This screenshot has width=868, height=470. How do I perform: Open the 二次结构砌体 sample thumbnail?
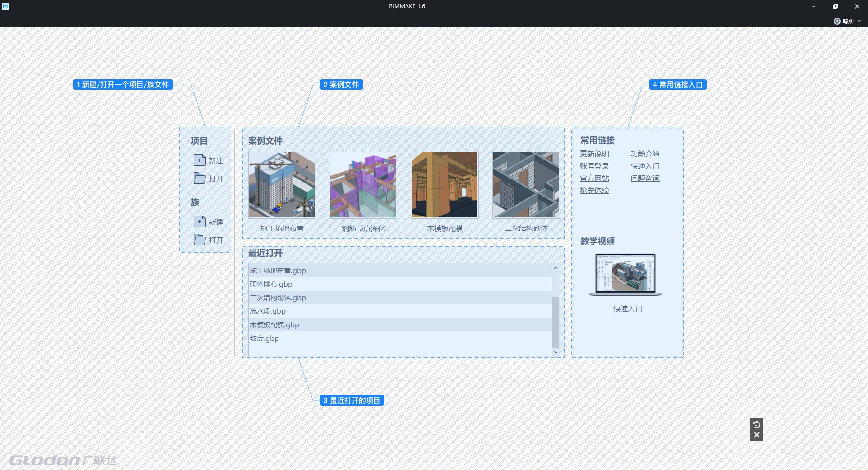tap(526, 185)
